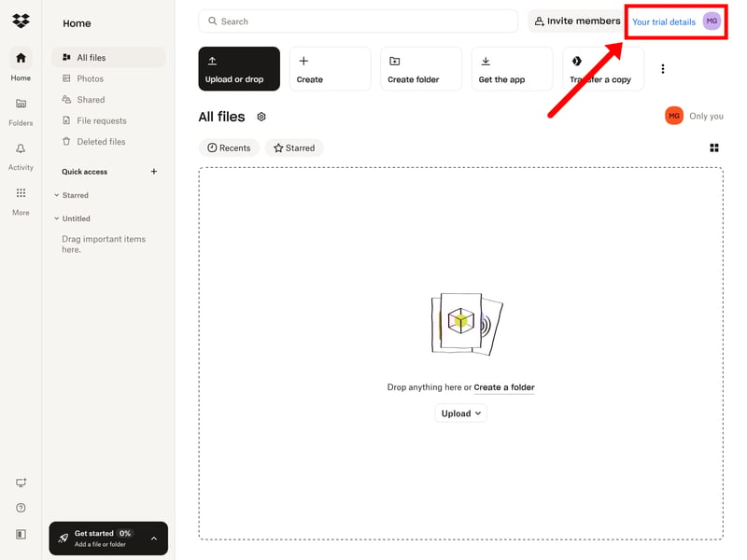747x560 pixels.
Task: Toggle the Recents filter chip
Action: pos(229,147)
